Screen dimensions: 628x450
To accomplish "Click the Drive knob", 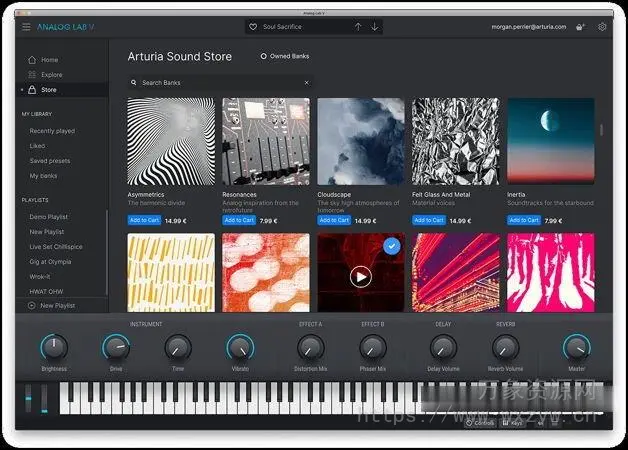I will click(x=116, y=347).
